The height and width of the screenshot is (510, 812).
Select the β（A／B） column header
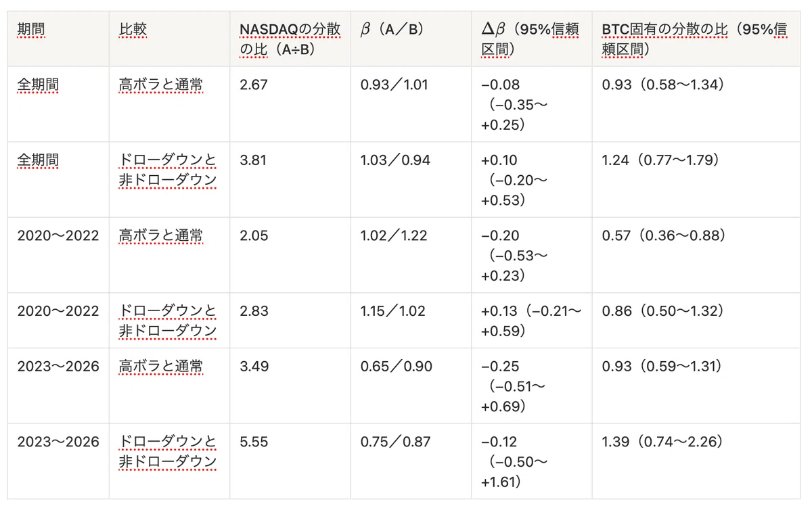pyautogui.click(x=411, y=39)
